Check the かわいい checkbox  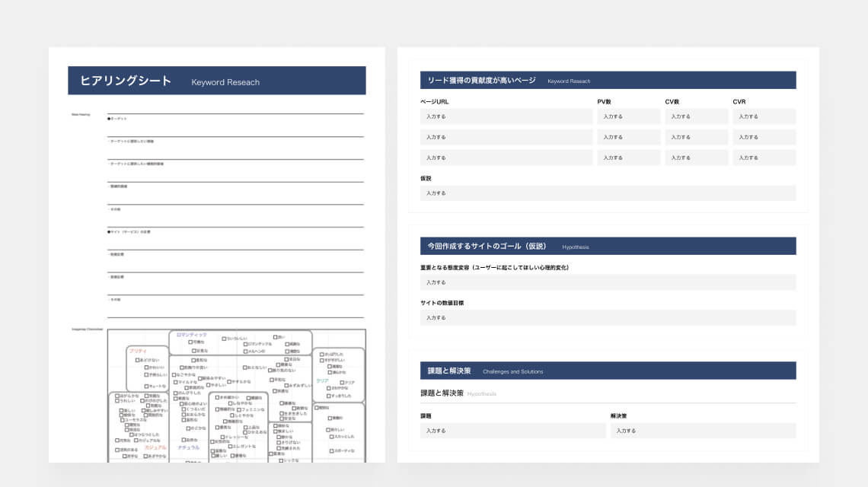[147, 368]
